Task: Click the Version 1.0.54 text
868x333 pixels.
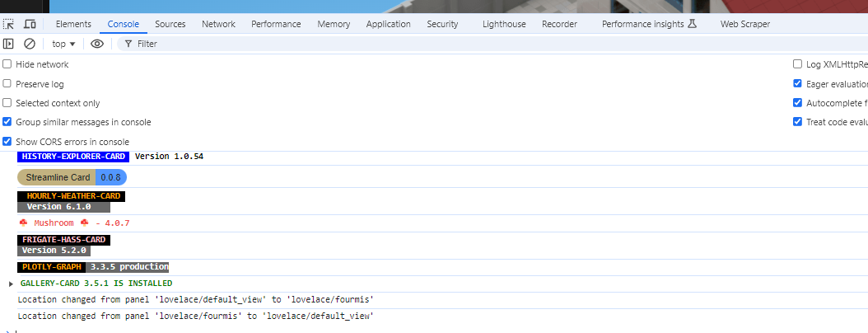Action: click(170, 157)
